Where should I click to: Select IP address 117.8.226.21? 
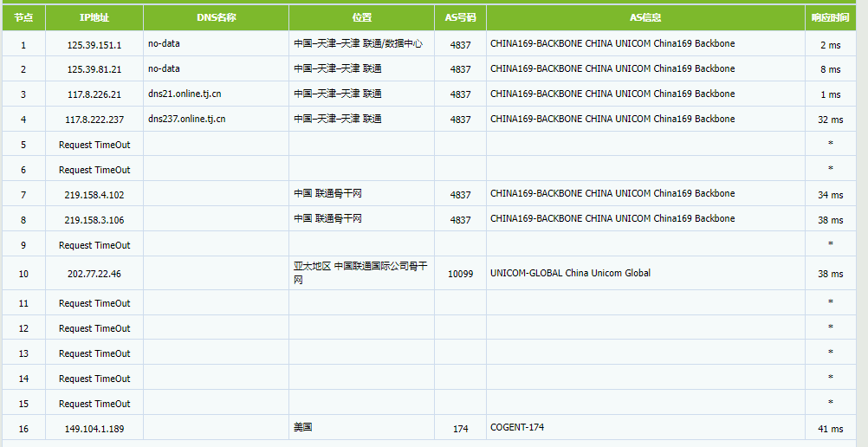(x=94, y=94)
